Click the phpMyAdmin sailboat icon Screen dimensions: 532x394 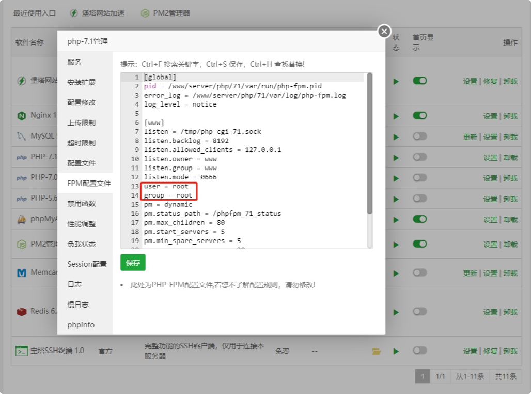(x=21, y=219)
